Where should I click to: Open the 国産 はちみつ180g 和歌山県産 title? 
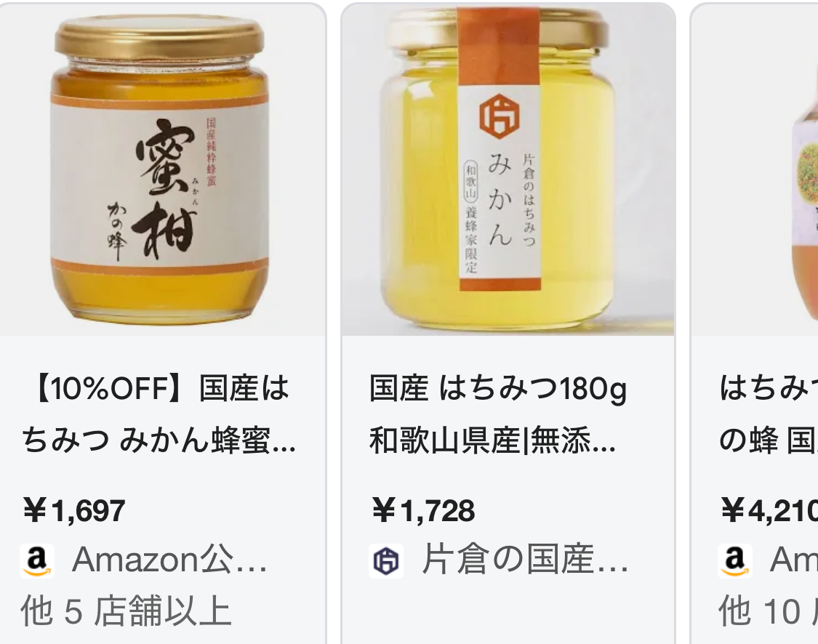498,414
